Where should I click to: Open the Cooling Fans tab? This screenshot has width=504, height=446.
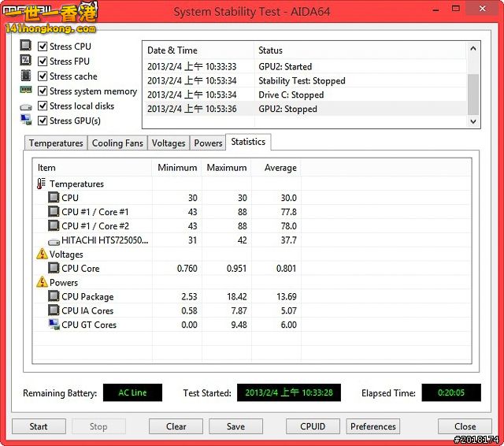(117, 143)
